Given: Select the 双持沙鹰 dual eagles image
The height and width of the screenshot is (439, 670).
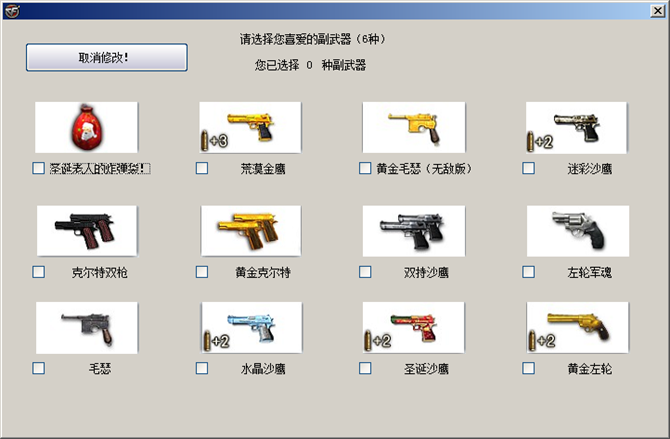Looking at the screenshot, I should coord(414,231).
